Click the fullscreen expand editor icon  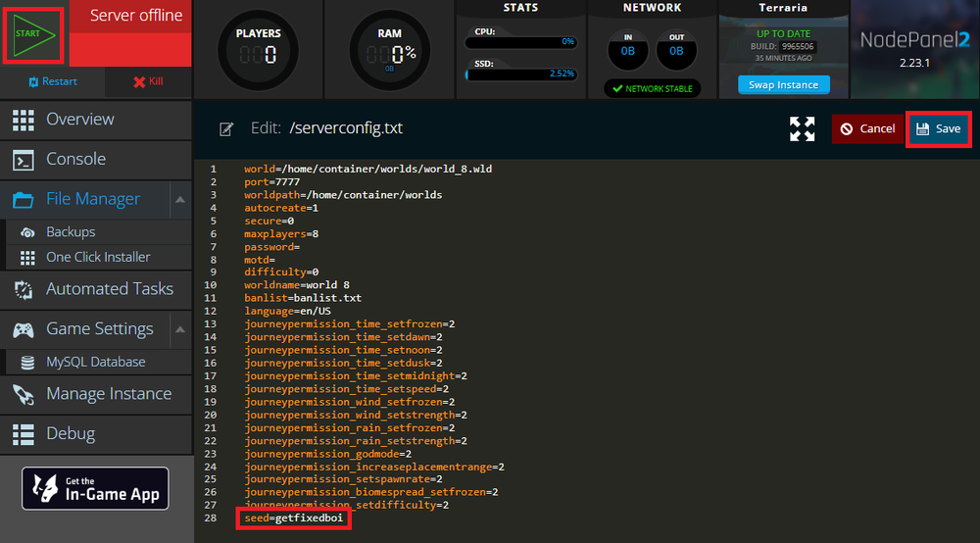pyautogui.click(x=802, y=128)
